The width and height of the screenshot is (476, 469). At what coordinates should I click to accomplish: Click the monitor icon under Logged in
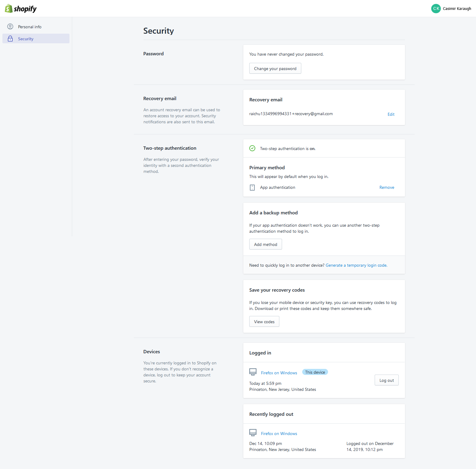pos(253,372)
